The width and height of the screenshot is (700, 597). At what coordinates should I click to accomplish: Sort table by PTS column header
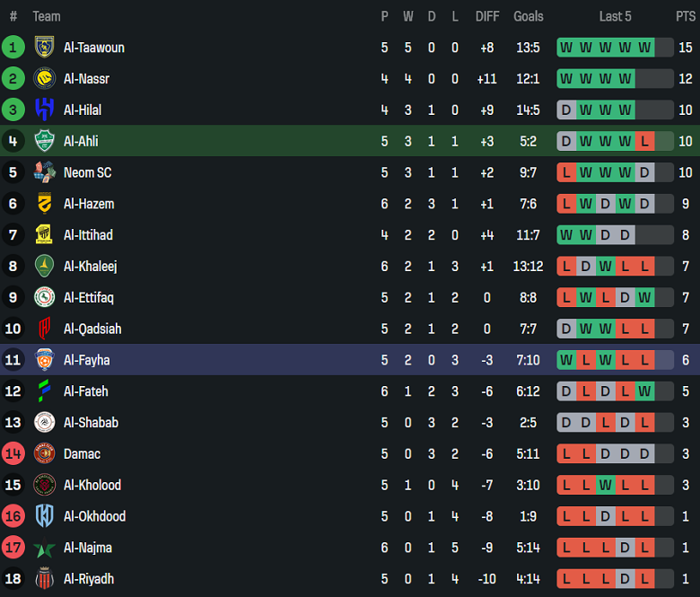[685, 16]
